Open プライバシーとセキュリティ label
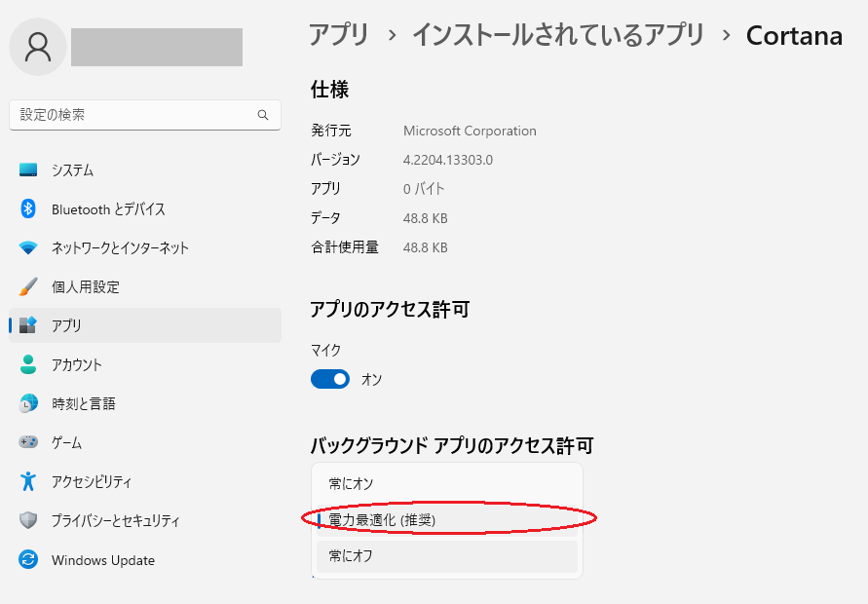 (116, 520)
